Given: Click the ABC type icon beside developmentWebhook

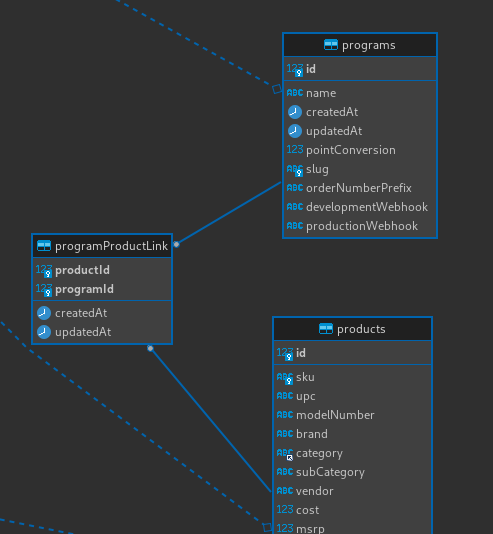Looking at the screenshot, I should click(295, 207).
